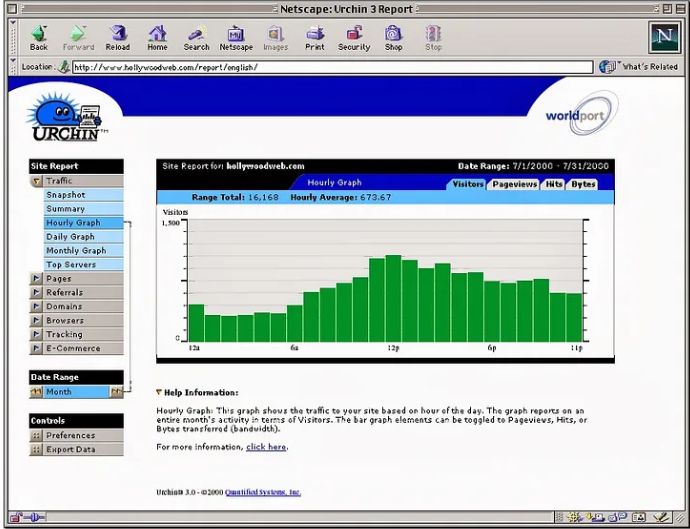Click the My Netscape toolbar icon
The height and width of the screenshot is (529, 690).
(236, 35)
